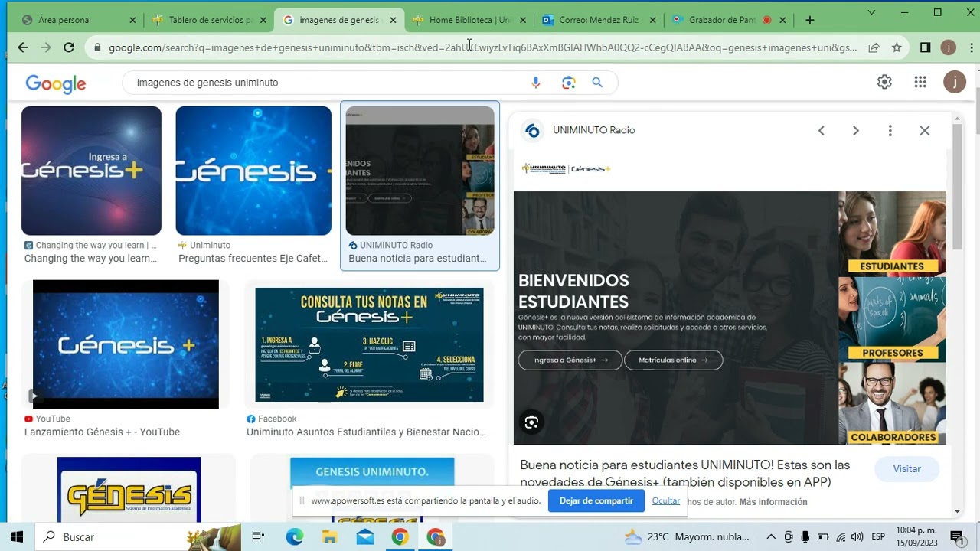
Task: Go to Google homepage via logo
Action: click(x=56, y=83)
